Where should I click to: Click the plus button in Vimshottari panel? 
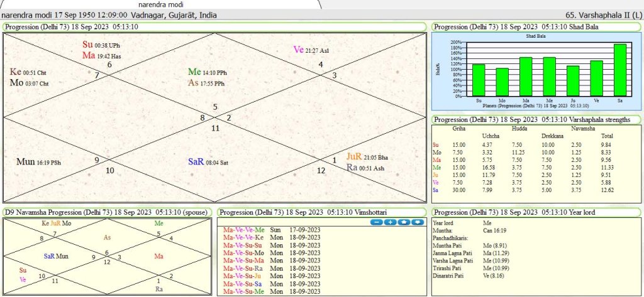pos(390,222)
